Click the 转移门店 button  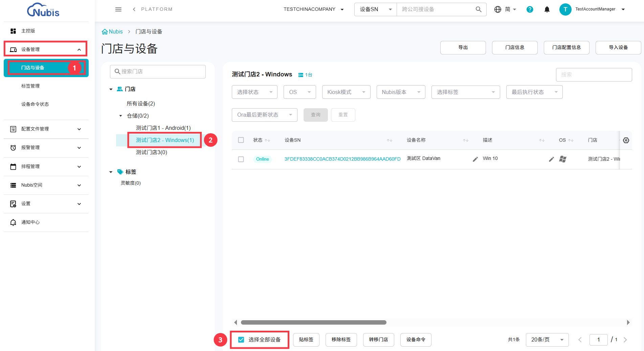pos(379,340)
